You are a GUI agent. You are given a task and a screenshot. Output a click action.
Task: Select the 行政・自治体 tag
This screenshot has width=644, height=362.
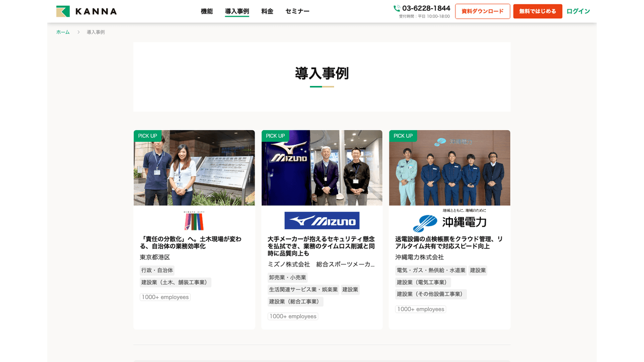[x=157, y=270]
